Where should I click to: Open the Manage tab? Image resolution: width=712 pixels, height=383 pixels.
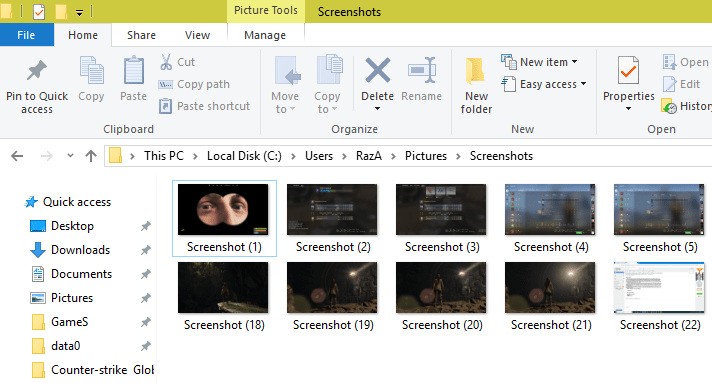tap(265, 35)
